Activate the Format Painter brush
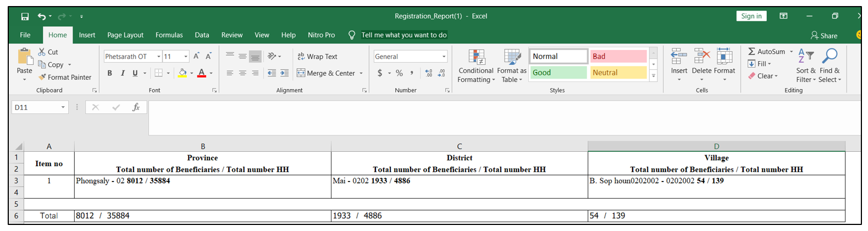The width and height of the screenshot is (868, 231). coord(42,77)
